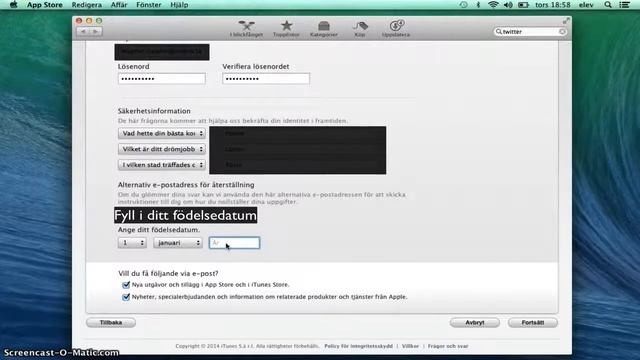Screen dimensions: 640x360
Task: Open the Purchases (Köp) toolbar section
Action: click(x=360, y=29)
